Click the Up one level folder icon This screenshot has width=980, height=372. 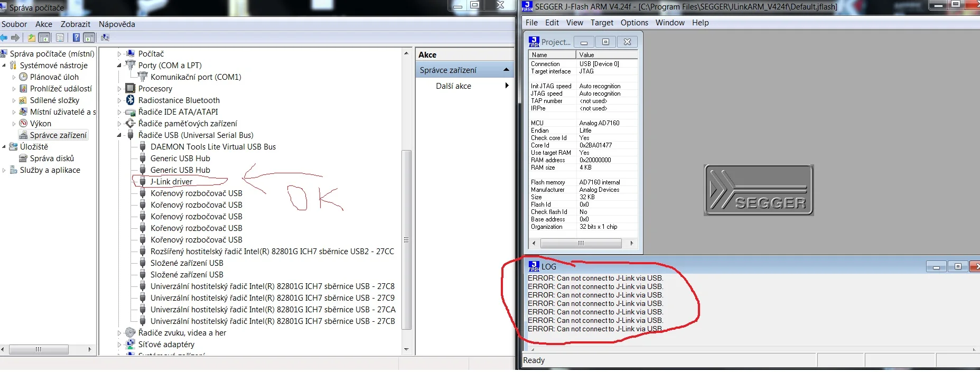(32, 38)
